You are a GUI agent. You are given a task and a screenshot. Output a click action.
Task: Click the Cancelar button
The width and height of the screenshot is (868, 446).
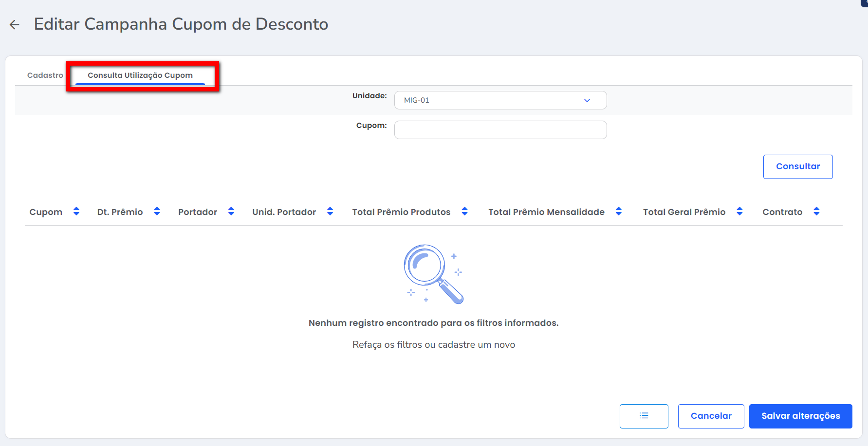(711, 416)
